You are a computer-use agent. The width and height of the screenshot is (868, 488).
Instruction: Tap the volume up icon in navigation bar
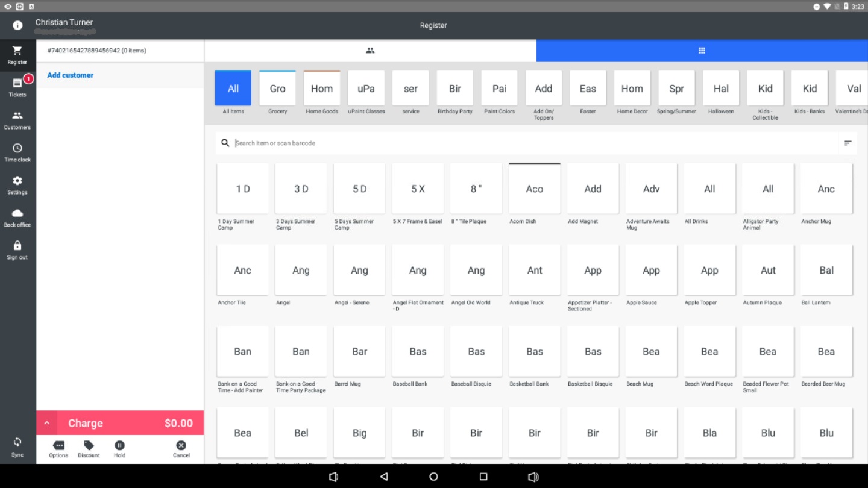[x=533, y=477]
